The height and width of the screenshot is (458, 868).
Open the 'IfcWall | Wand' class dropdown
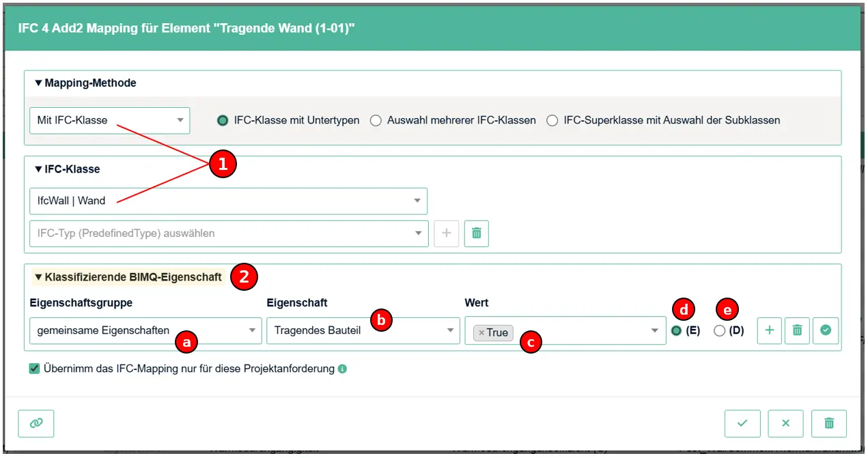pos(229,201)
